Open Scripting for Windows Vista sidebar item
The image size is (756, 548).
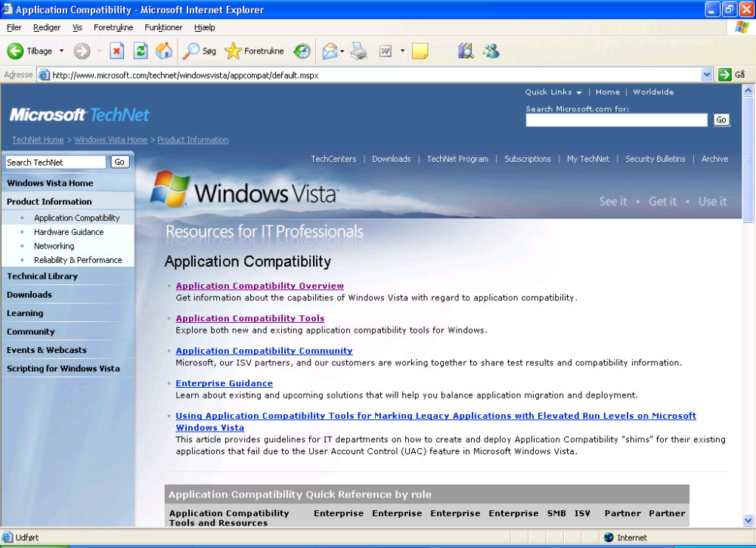pyautogui.click(x=64, y=368)
